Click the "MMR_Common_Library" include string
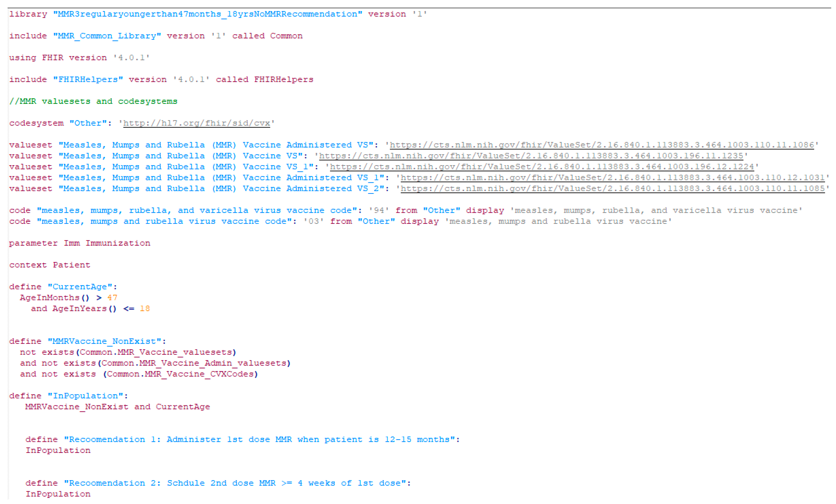Image resolution: width=836 pixels, height=504 pixels. [107, 36]
